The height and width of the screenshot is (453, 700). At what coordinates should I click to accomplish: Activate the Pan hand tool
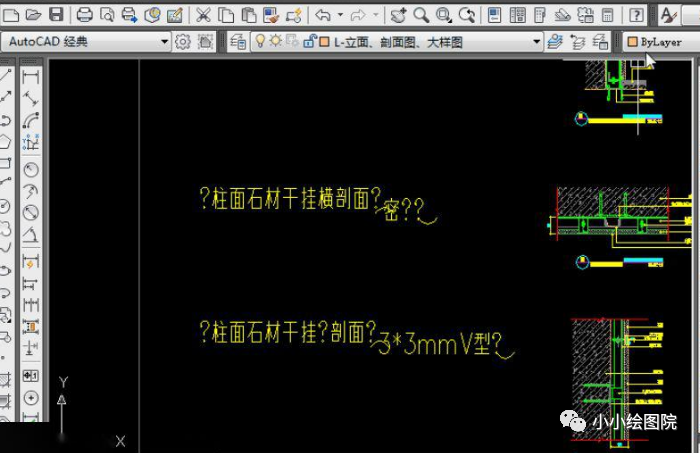pos(398,16)
